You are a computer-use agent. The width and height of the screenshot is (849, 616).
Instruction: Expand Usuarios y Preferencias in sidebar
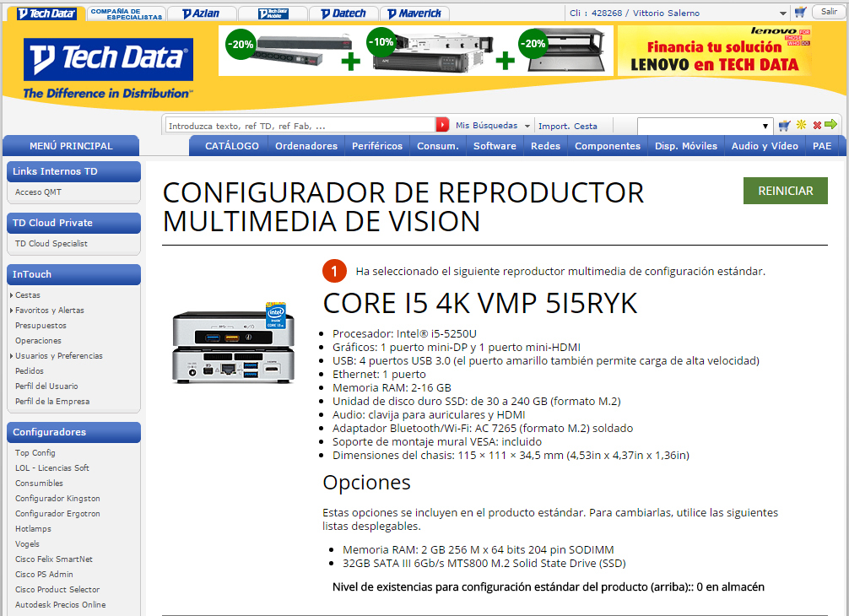click(x=13, y=356)
